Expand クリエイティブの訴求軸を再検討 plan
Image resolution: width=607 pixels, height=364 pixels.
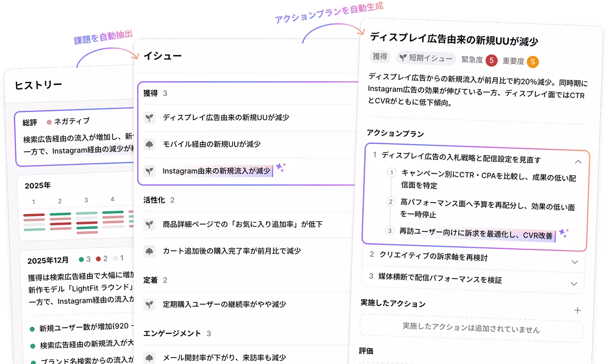(x=575, y=262)
